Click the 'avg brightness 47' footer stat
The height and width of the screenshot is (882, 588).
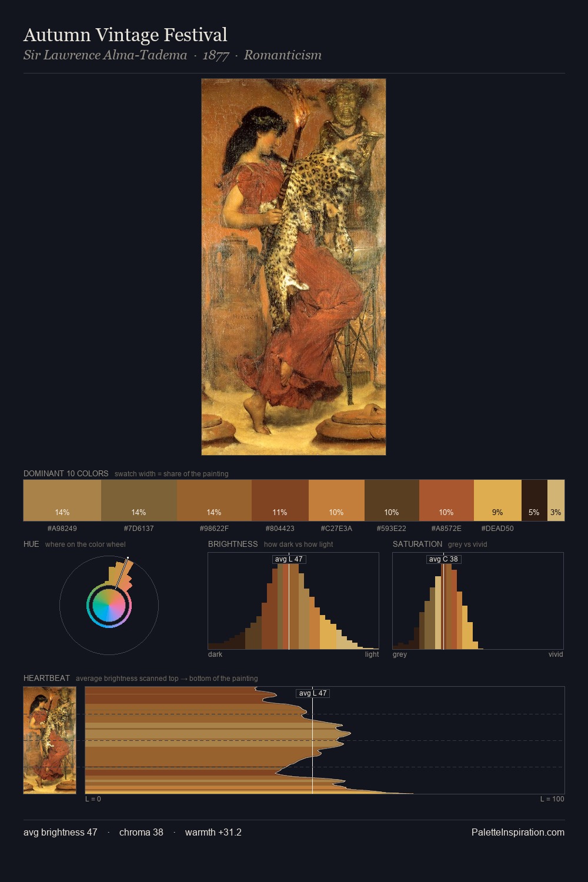(x=61, y=833)
